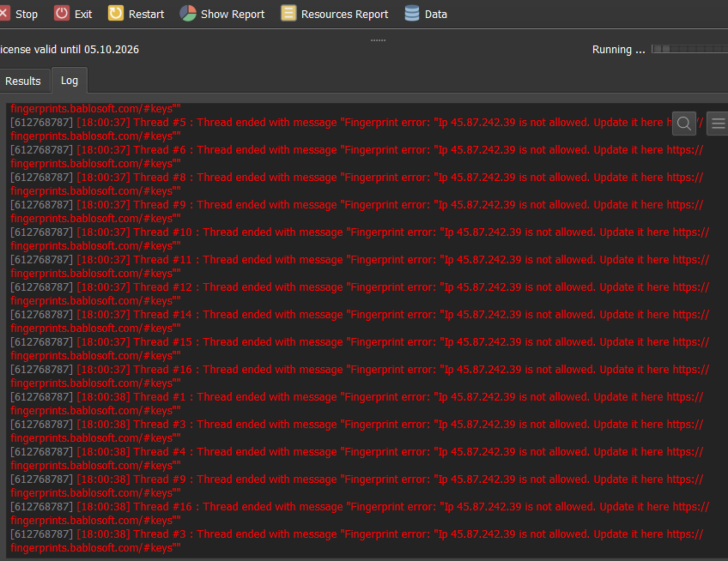Click the magnifier search icon in log
728x561 pixels.
click(683, 124)
